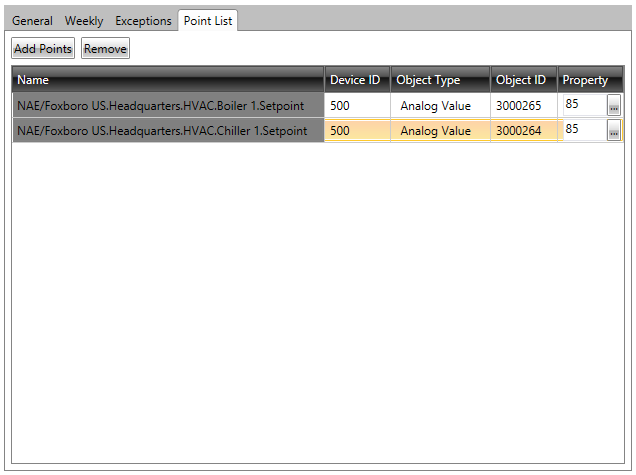Open Object Type cell for Boiler 1 row
636x475 pixels.
click(x=439, y=105)
